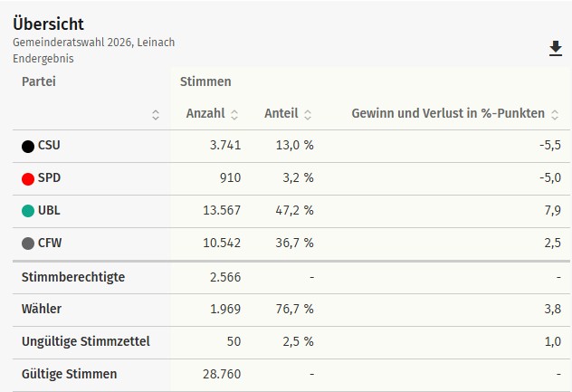572x392 pixels.
Task: Click the UBL vote count 13.567
Action: [x=218, y=211]
